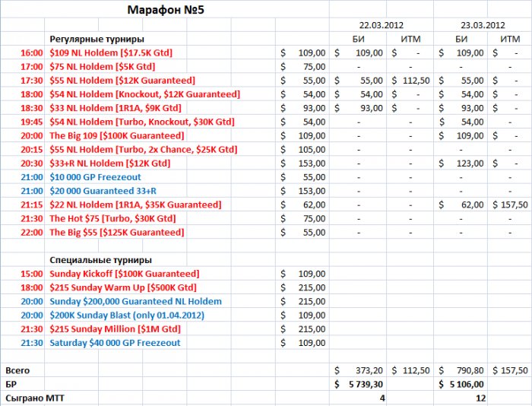Click the "БР" row label
The width and height of the screenshot is (532, 406).
point(11,384)
